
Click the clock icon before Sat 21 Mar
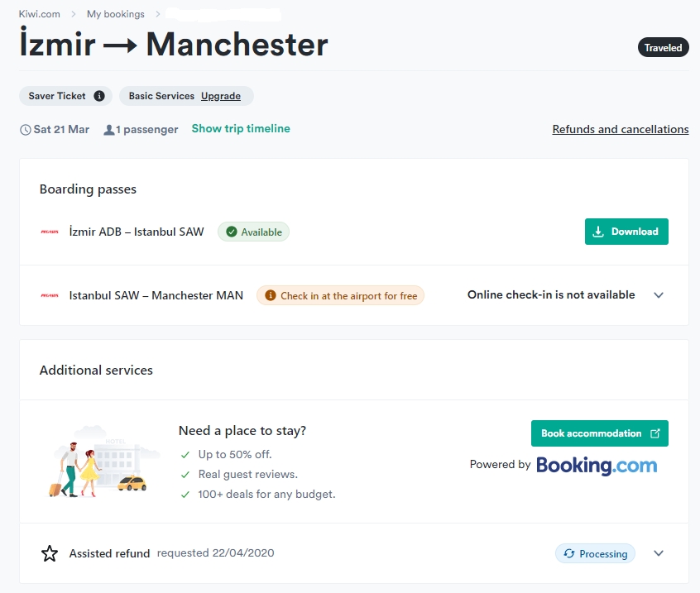(25, 129)
